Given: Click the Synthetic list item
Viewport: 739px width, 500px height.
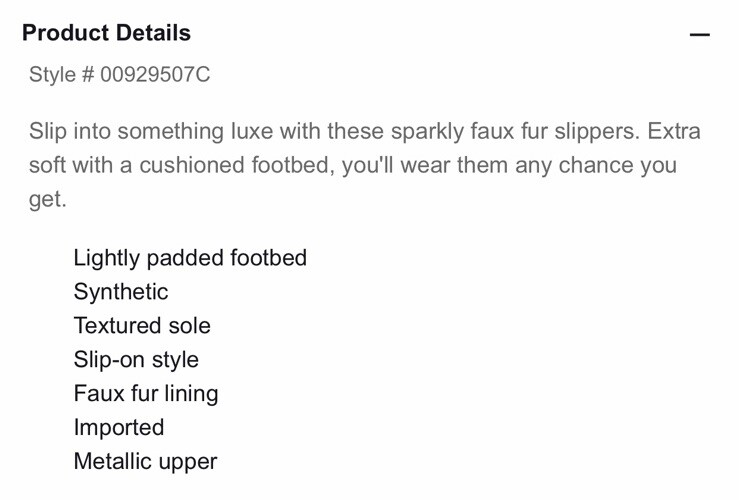Looking at the screenshot, I should click(121, 292).
